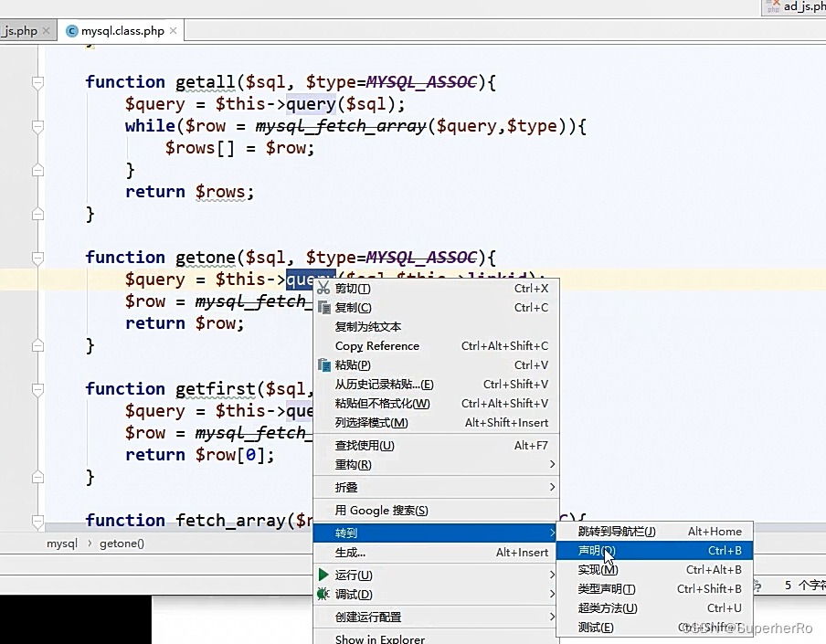The width and height of the screenshot is (826, 644).
Task: Click getone() in the breadcrumb bar
Action: click(121, 543)
